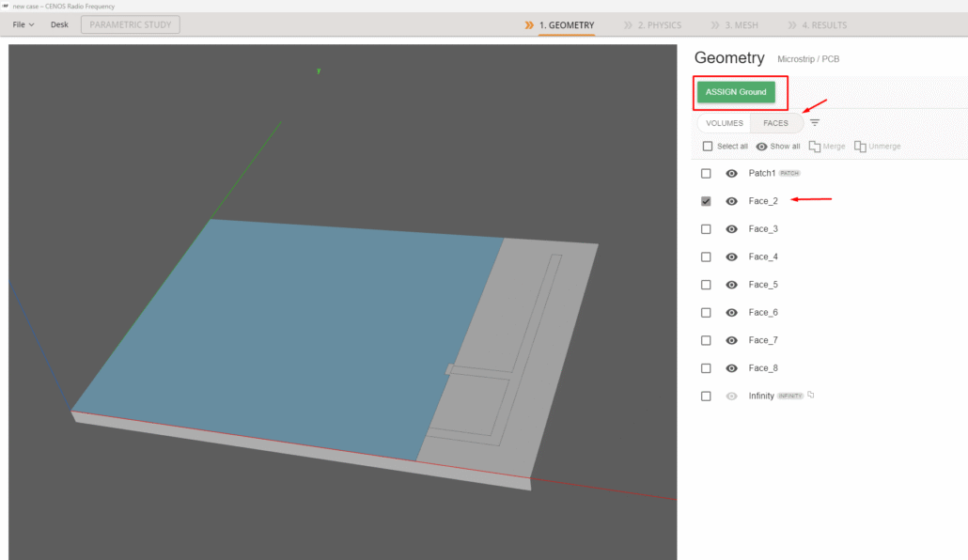Hide Face_5 with its eye icon
Screen dimensions: 968x560
731,285
